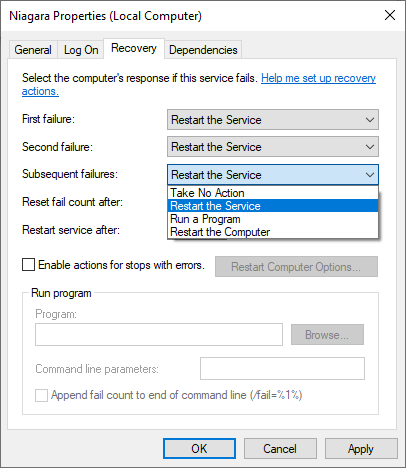The height and width of the screenshot is (468, 406).
Task: Open the Second failure dropdown
Action: [x=273, y=147]
